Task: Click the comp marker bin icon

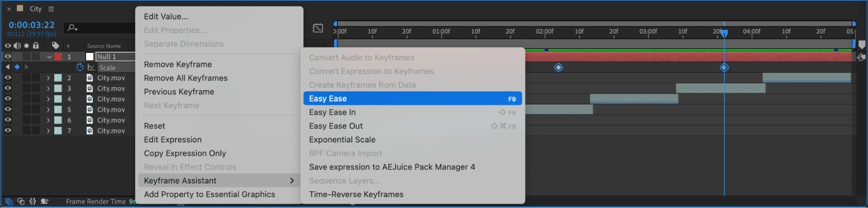Action: pos(862,45)
